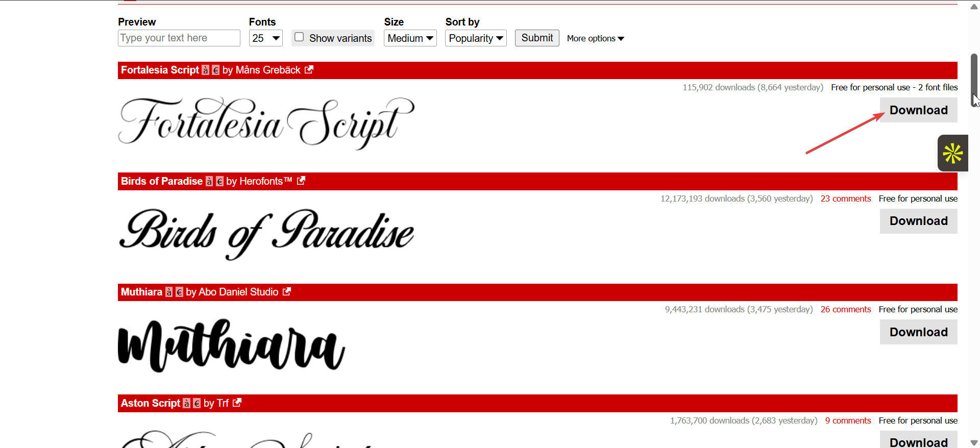Open the Sort by Popularity dropdown

[x=476, y=38]
